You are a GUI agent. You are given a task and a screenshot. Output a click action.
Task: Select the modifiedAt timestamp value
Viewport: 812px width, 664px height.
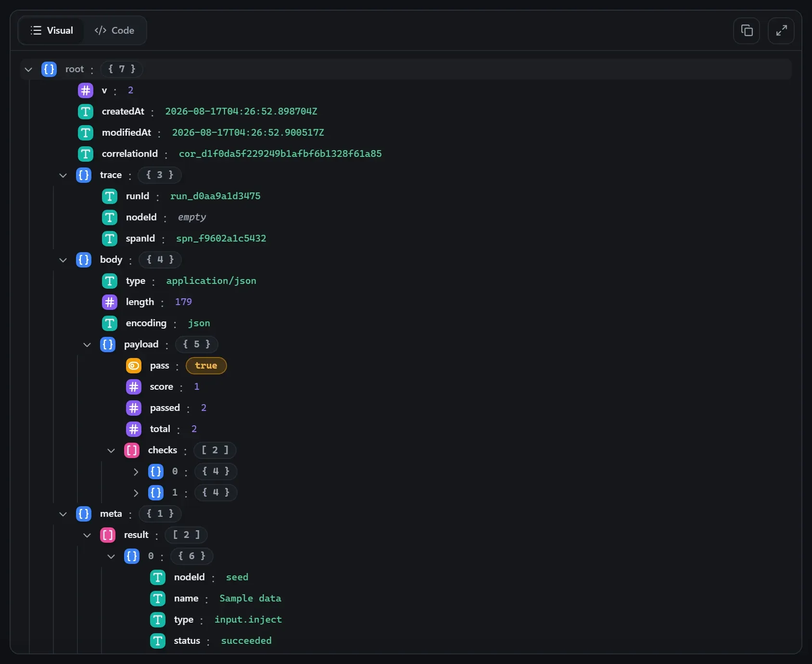click(x=248, y=133)
